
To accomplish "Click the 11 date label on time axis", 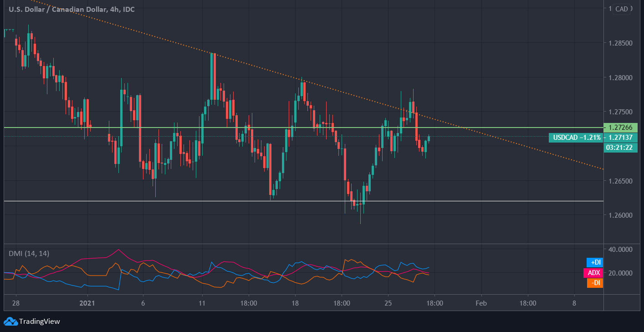I will (202, 303).
